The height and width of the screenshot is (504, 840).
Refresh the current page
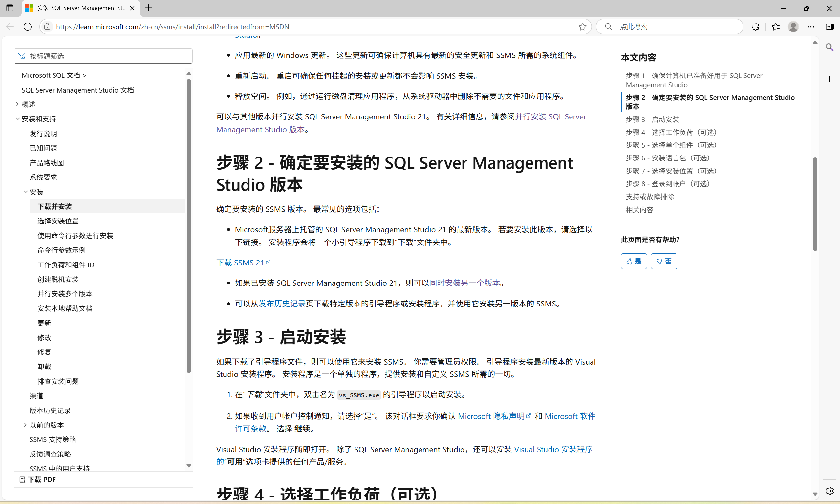(28, 27)
